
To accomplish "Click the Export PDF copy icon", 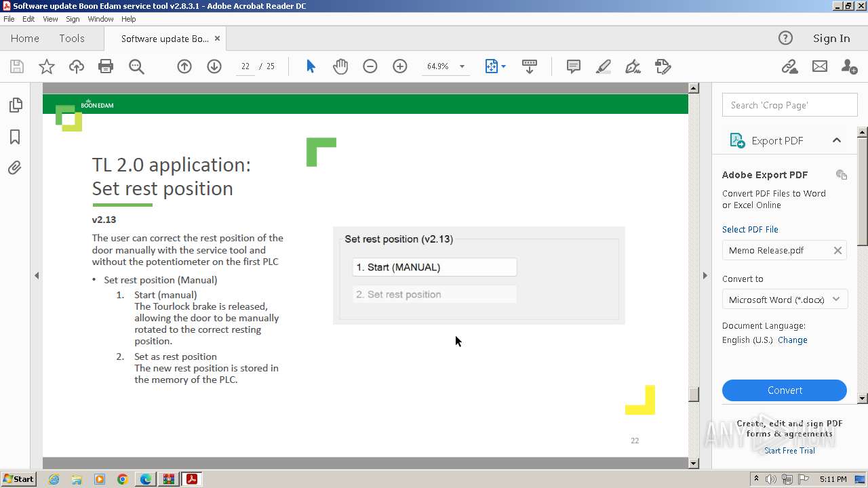I will [x=842, y=175].
